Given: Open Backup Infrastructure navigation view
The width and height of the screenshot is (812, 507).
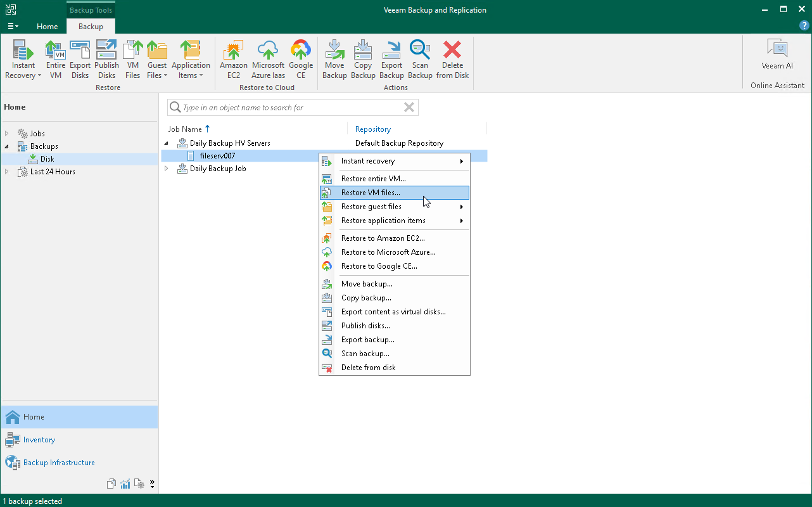Looking at the screenshot, I should pos(79,463).
